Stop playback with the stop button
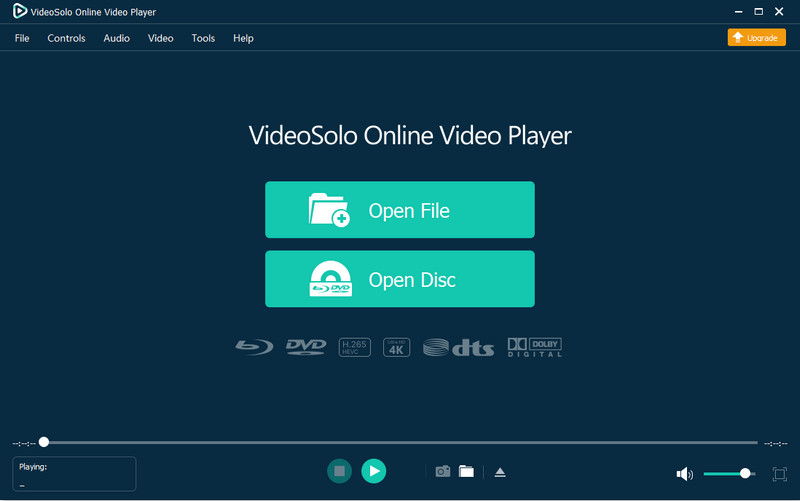Screen dimensions: 800x501 pos(339,471)
